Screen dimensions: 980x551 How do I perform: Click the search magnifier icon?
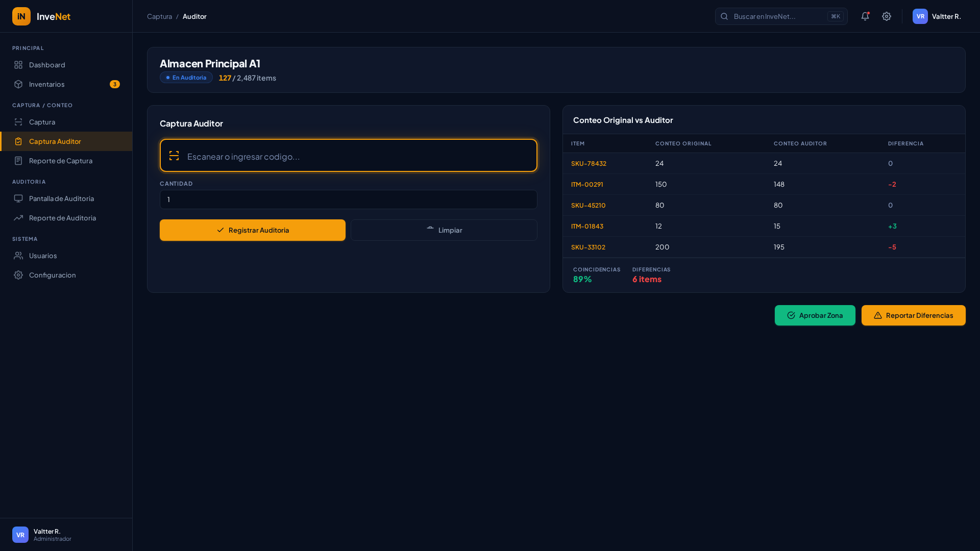(x=724, y=16)
